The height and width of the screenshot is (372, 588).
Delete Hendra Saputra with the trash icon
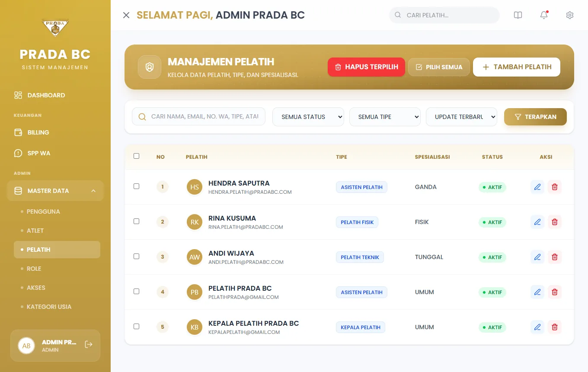click(555, 187)
